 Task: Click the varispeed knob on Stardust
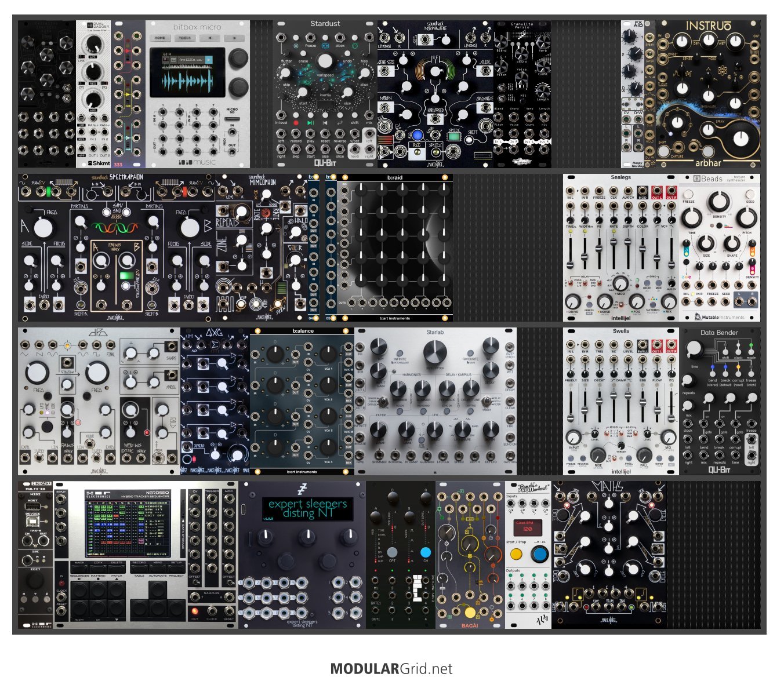(325, 61)
